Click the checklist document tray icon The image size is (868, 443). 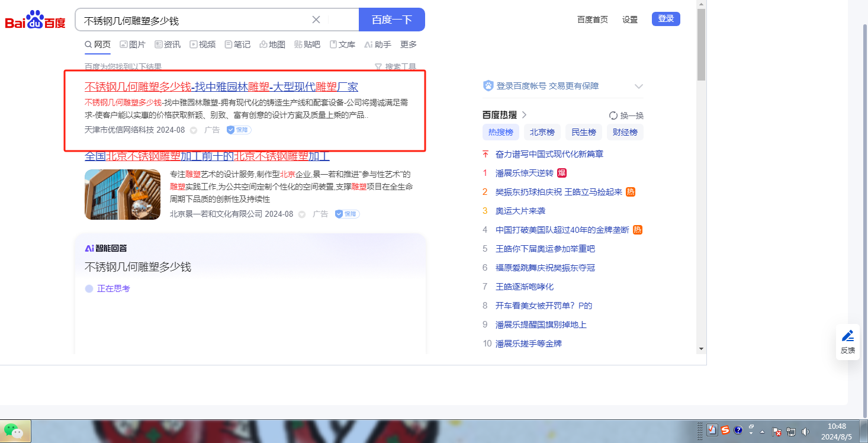(x=712, y=431)
